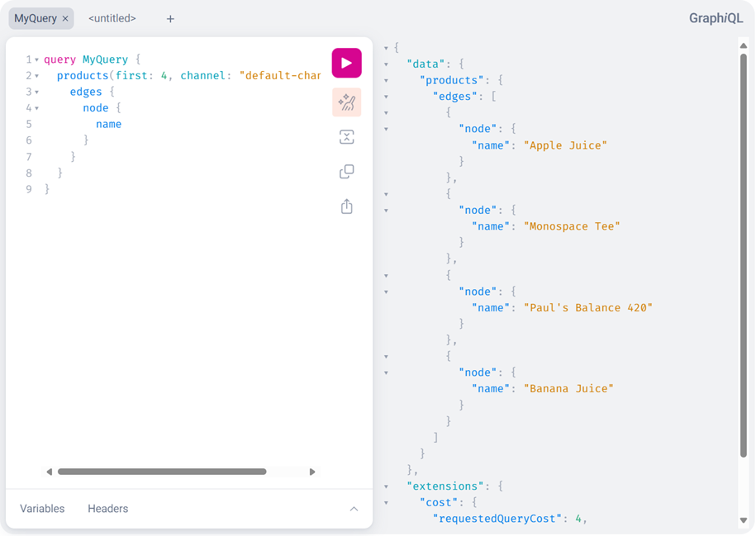
Task: Run the query with the play button
Action: (346, 64)
